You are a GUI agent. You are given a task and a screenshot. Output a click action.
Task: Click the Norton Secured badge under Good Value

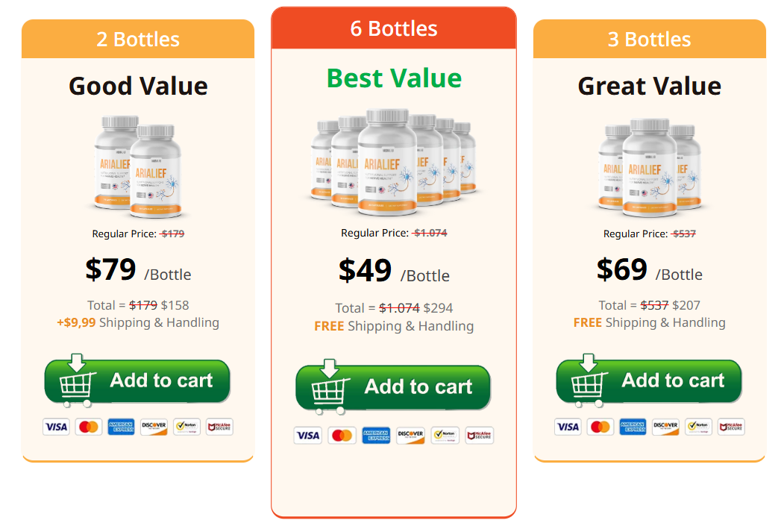coord(186,427)
